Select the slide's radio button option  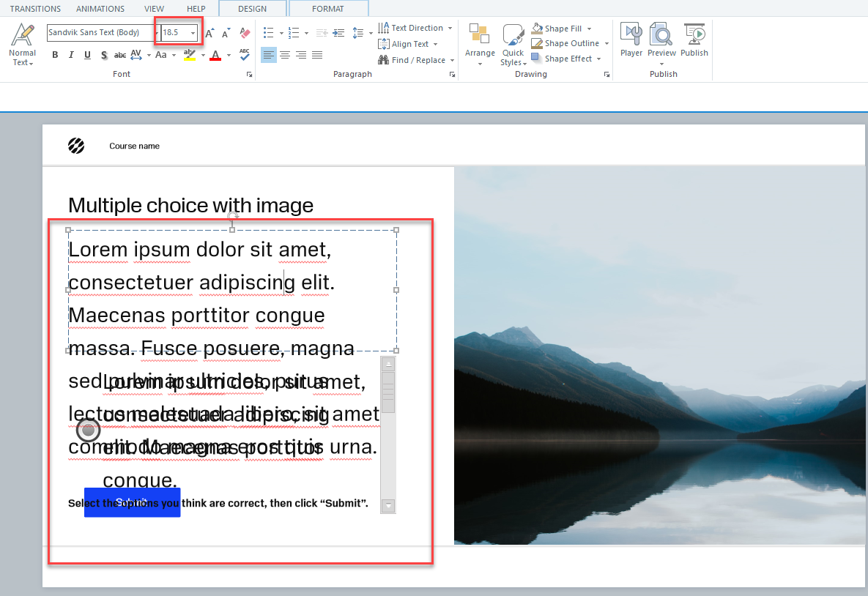(x=88, y=430)
